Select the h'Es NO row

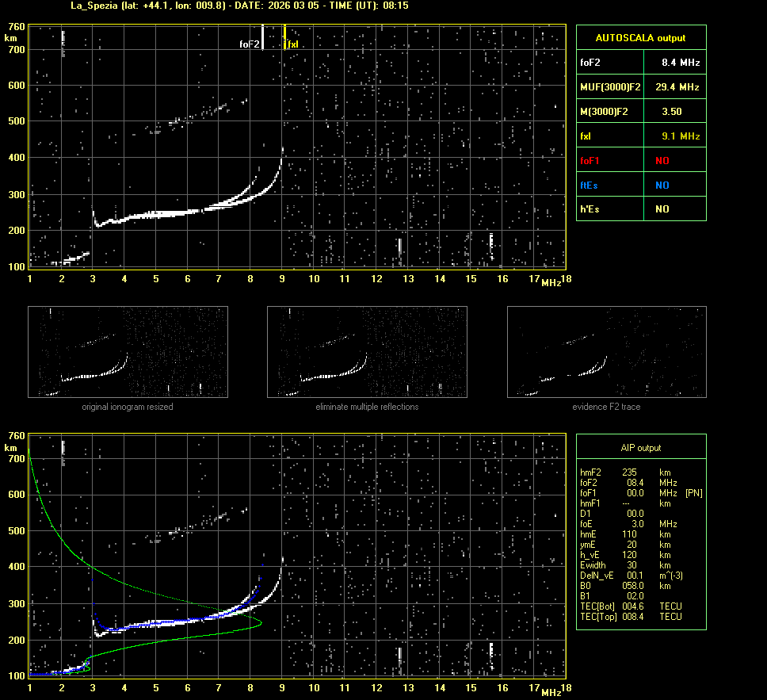pos(640,209)
